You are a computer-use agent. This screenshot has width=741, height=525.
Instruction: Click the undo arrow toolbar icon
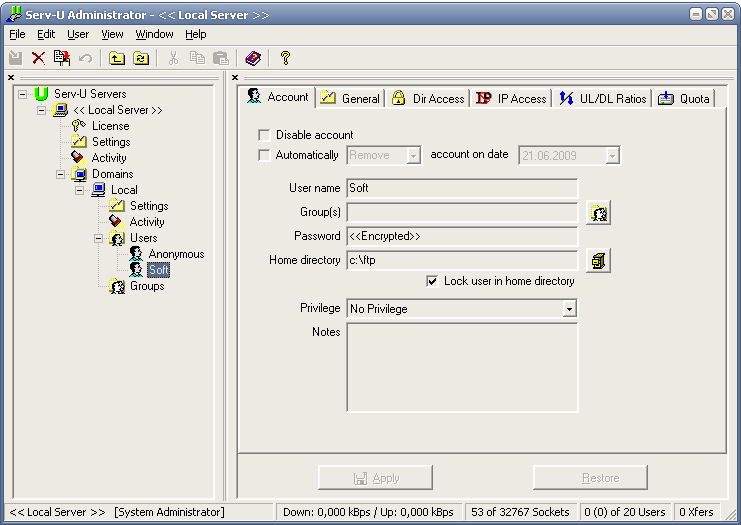pyautogui.click(x=86, y=59)
